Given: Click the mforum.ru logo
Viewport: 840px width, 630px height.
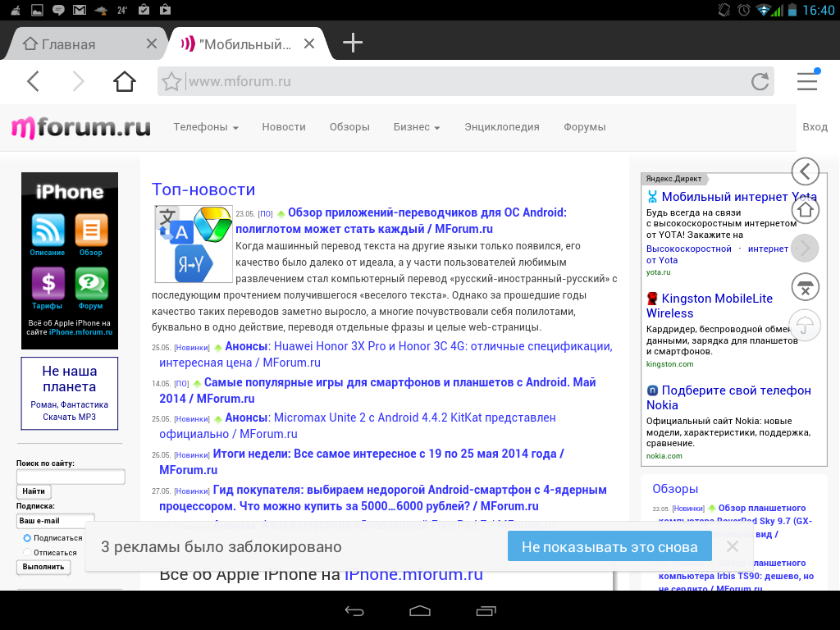Looking at the screenshot, I should point(81,128).
